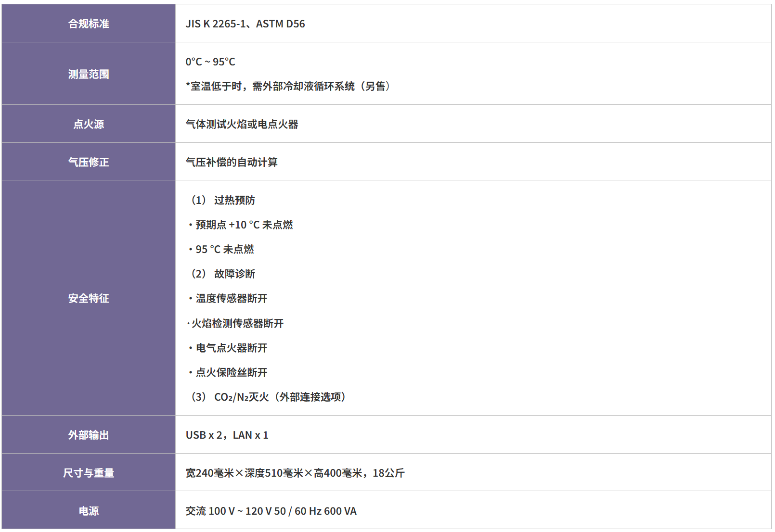This screenshot has width=775, height=532.
Task: Click the 电源 header cell
Action: pos(89,511)
